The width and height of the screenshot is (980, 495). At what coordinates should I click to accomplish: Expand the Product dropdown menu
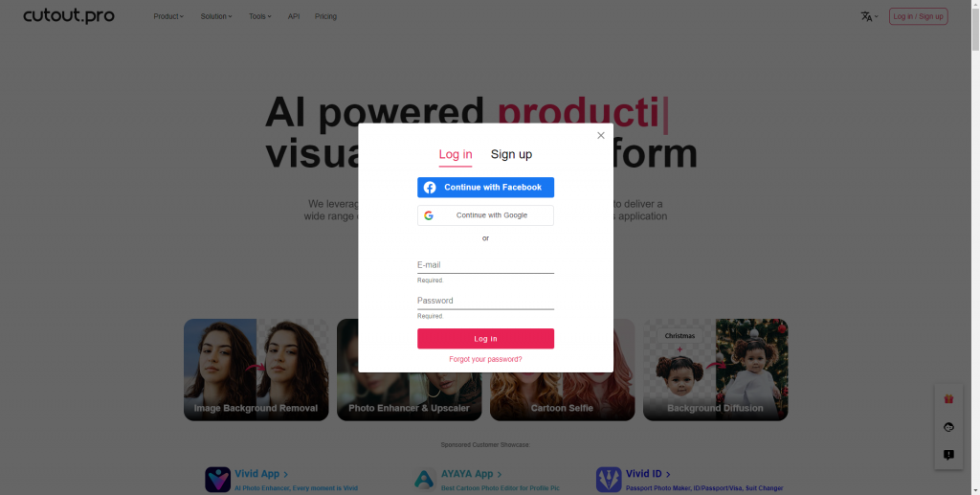coord(168,16)
